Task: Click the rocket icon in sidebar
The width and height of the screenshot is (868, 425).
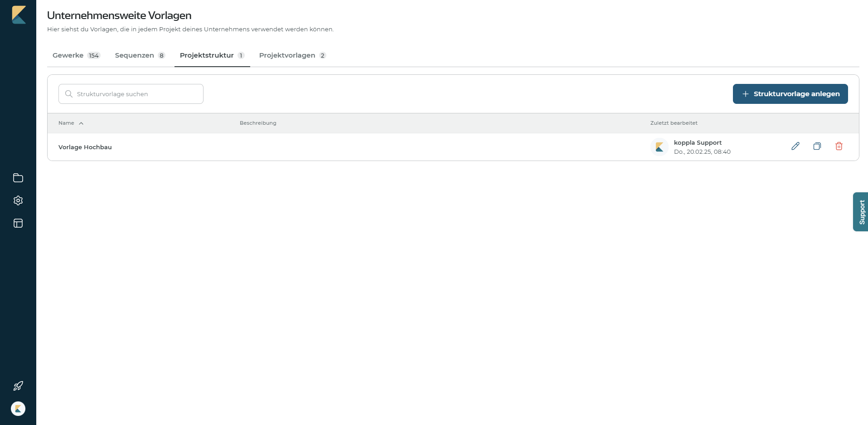Action: [18, 386]
